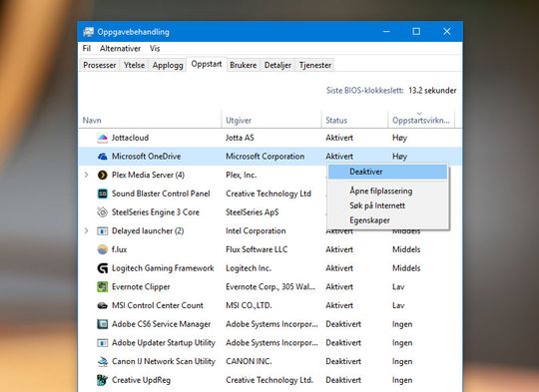Click the Logitech Gaming Framework icon
Screen dimensions: 539x392
[103, 268]
